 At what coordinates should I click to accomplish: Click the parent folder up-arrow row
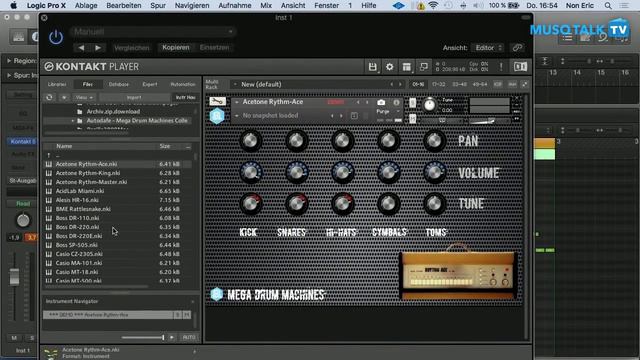pos(117,155)
